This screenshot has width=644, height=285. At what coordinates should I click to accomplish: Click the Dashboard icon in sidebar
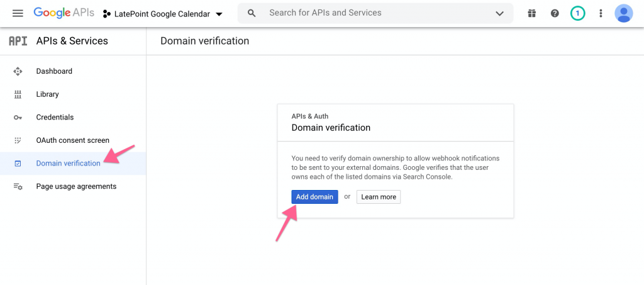(18, 72)
